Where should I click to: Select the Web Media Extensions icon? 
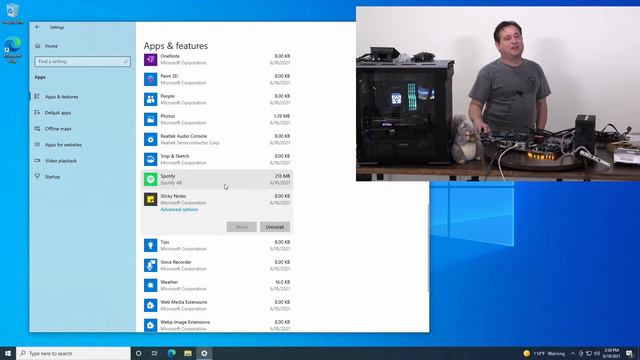pos(150,305)
